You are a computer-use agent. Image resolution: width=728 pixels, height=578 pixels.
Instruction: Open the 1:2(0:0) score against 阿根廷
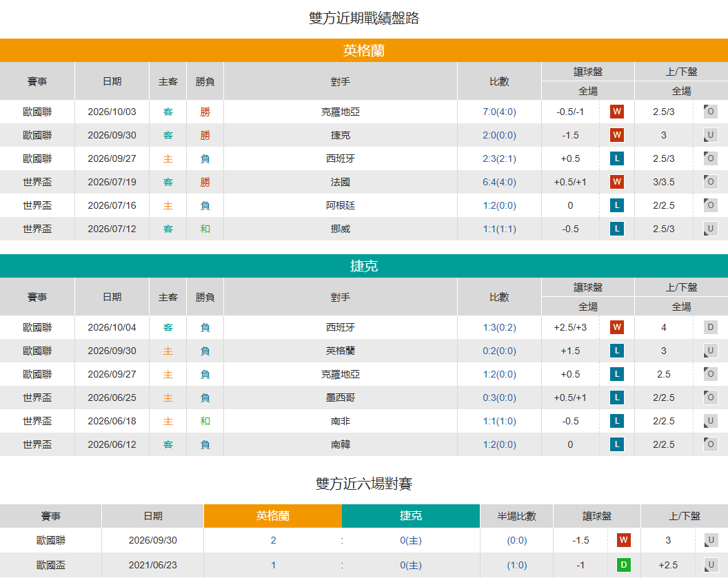[x=500, y=205]
